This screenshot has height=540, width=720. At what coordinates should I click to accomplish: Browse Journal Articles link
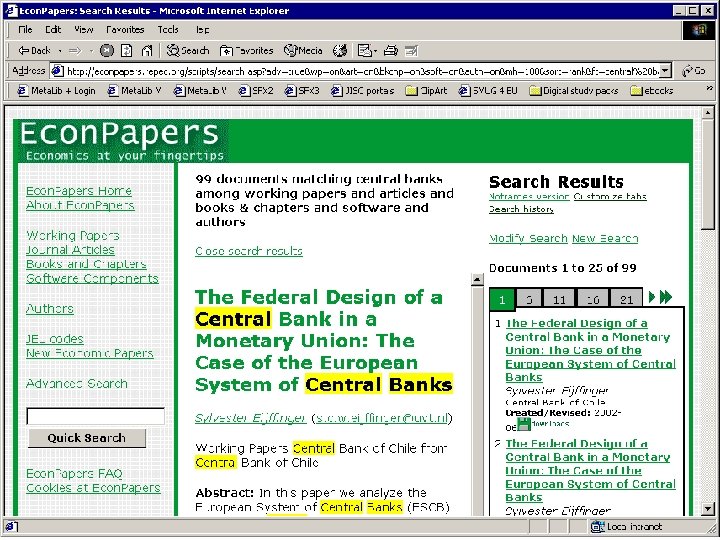point(70,250)
